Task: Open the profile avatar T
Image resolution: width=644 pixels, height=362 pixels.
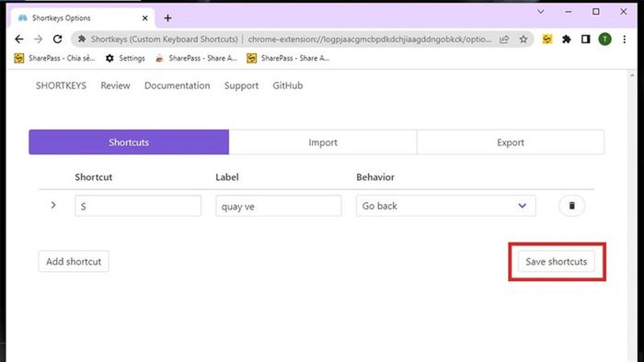Action: (x=605, y=40)
